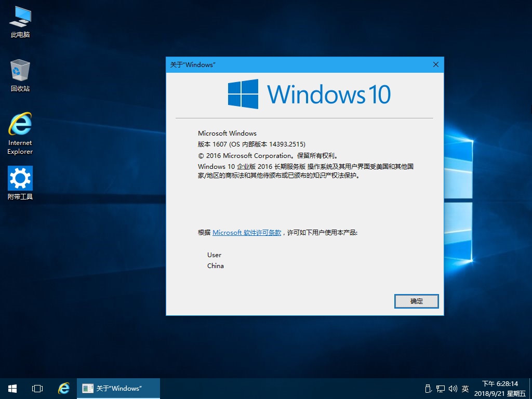
Task: Click the "Microsoft Windows" text line
Action: (227, 133)
